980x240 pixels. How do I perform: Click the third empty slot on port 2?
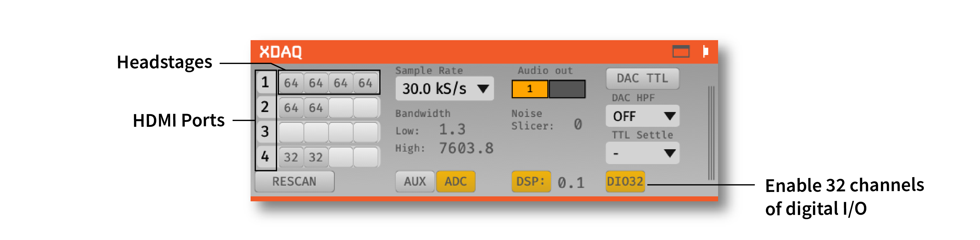pos(341,107)
